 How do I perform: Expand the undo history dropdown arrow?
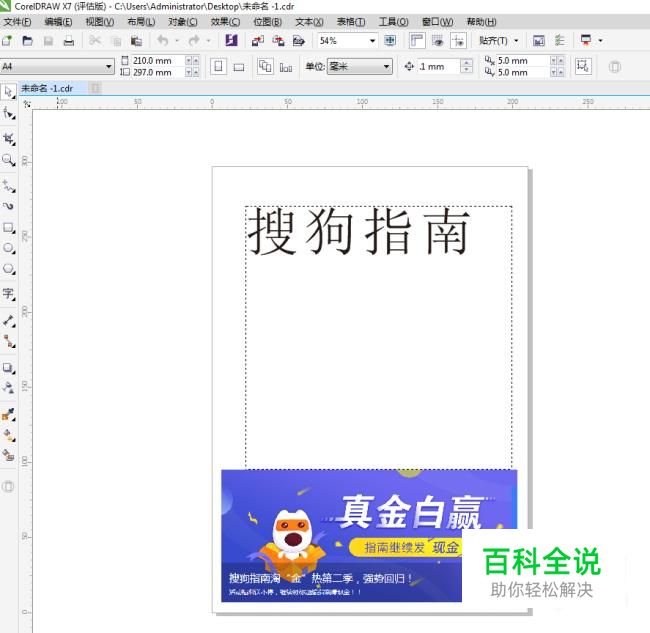(177, 41)
